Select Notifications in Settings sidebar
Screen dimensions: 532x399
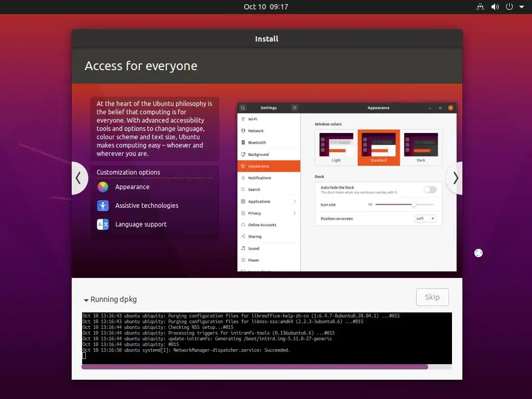269,178
